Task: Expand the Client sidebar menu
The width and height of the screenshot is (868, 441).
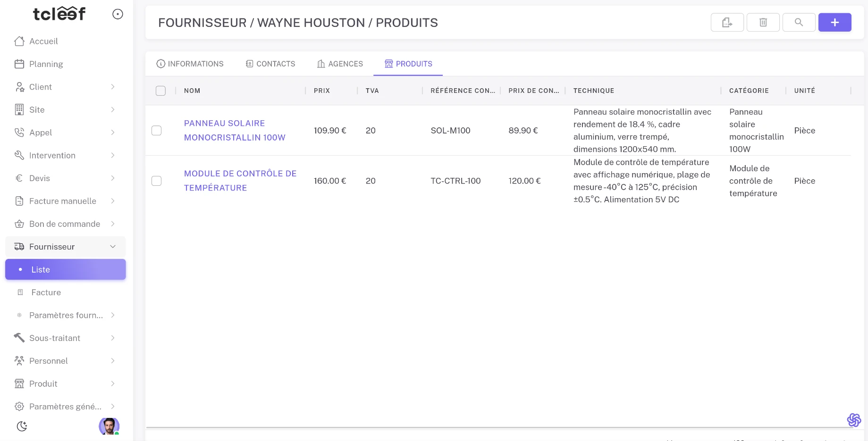Action: (x=65, y=87)
